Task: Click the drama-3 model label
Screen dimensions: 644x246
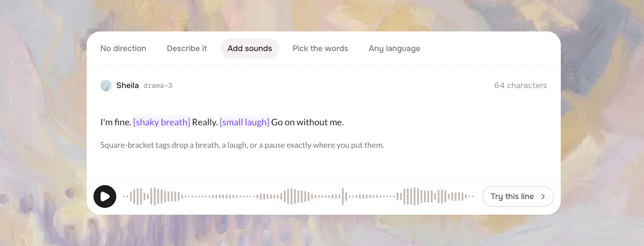Action: (158, 86)
